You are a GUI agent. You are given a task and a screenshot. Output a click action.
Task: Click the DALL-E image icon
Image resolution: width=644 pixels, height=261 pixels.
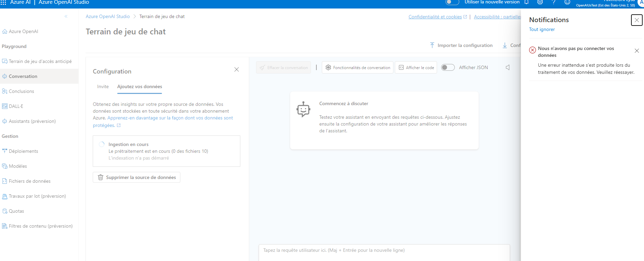tap(5, 106)
